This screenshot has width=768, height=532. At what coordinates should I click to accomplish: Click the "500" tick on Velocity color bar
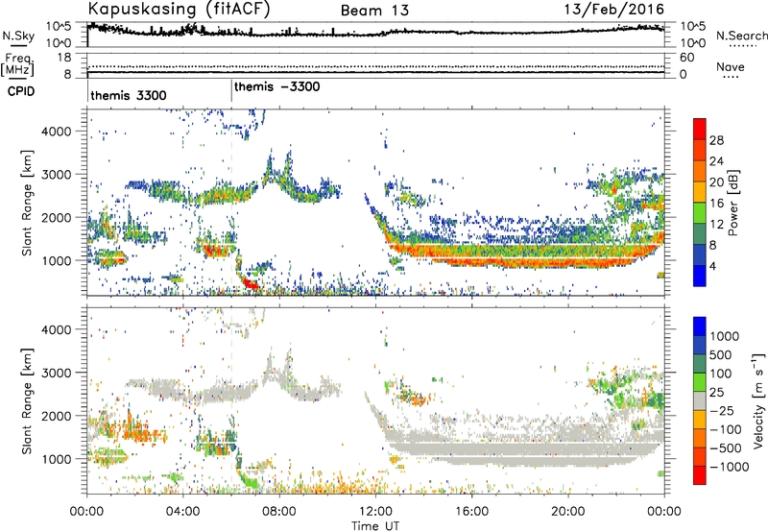pyautogui.click(x=721, y=354)
